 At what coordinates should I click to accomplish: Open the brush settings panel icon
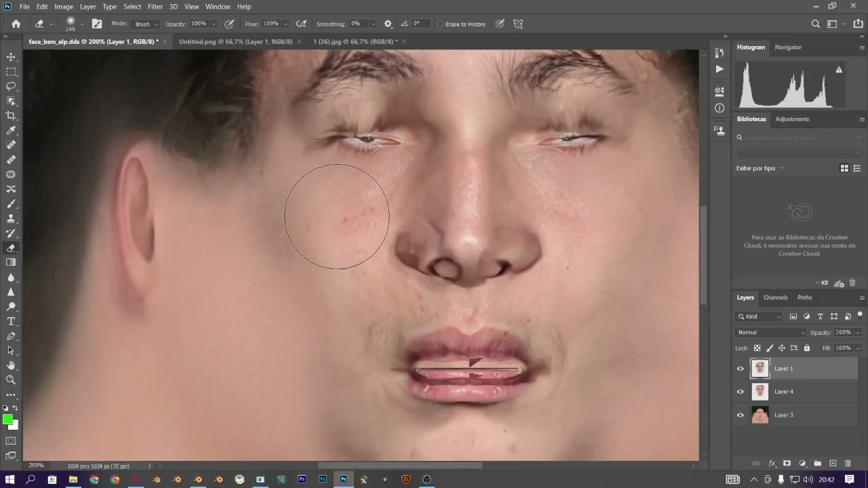pos(97,24)
